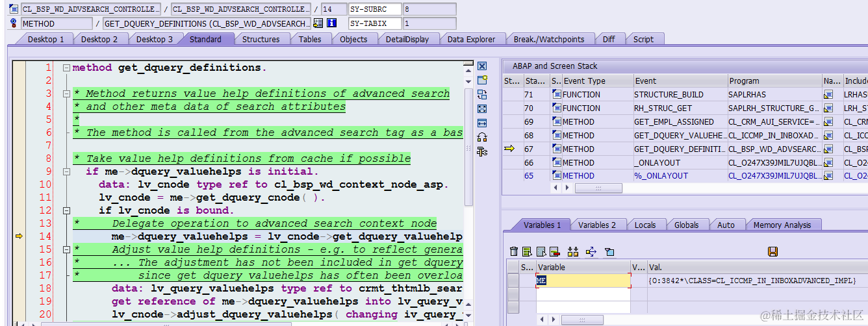Click the down-arrows with yellow boxes icon
Image resolution: width=868 pixels, height=326 pixels.
[572, 252]
